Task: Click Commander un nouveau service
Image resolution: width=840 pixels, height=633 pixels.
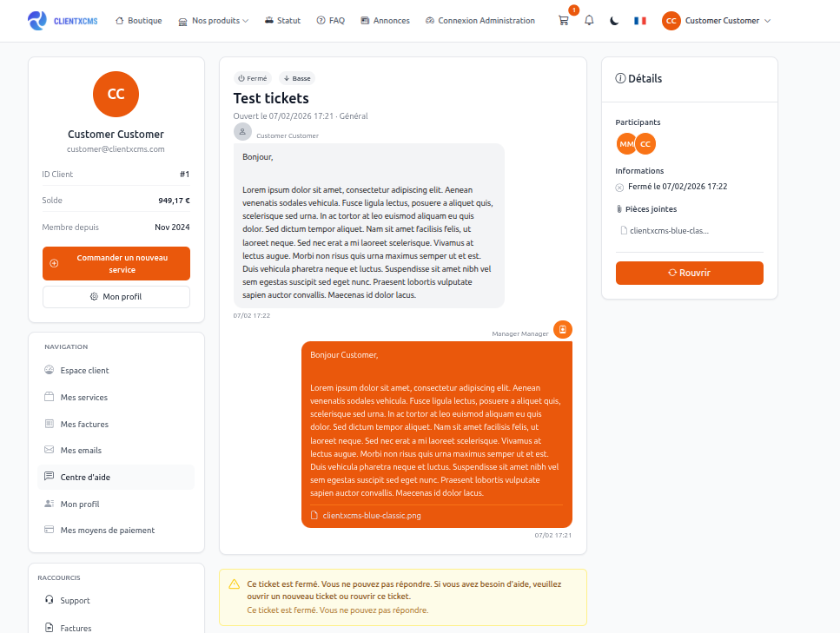Action: (x=116, y=263)
